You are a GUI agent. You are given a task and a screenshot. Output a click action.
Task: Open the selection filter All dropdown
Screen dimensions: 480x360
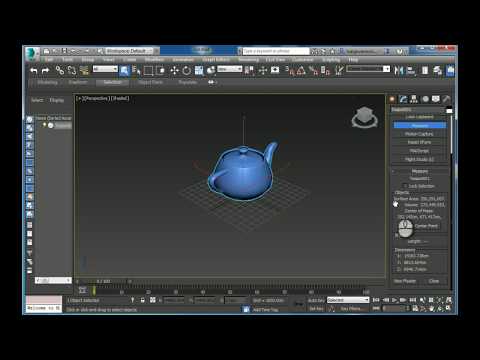(x=105, y=69)
